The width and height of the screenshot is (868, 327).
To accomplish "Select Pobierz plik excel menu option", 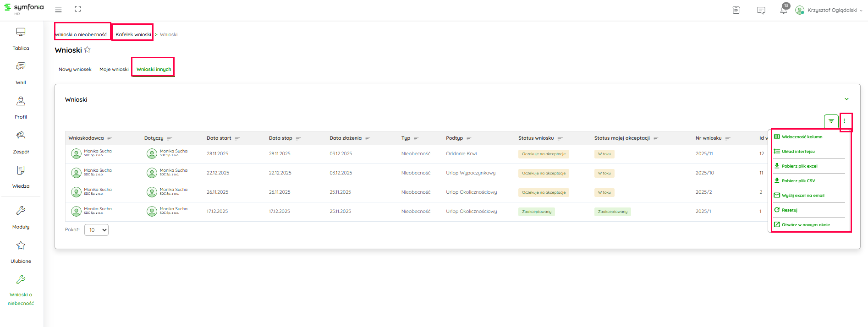I will (799, 166).
